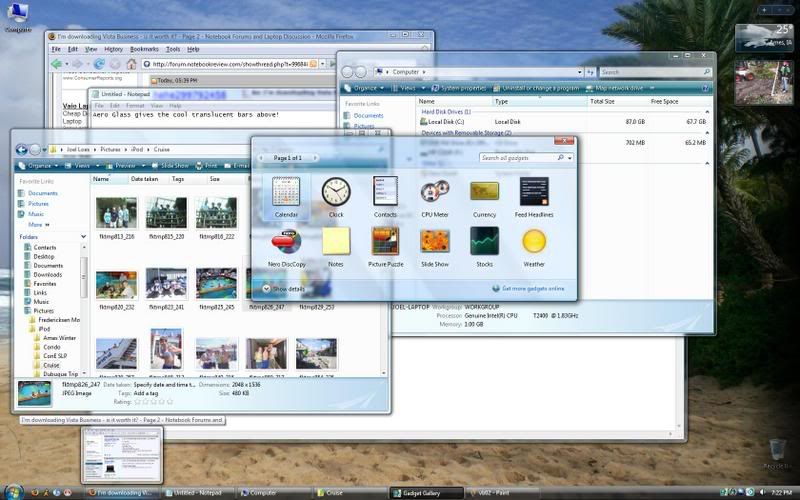Click Firefox back arrow button

[x=57, y=64]
